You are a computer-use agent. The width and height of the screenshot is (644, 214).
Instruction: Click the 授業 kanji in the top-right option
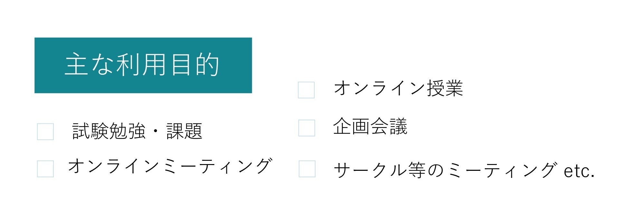tap(445, 88)
